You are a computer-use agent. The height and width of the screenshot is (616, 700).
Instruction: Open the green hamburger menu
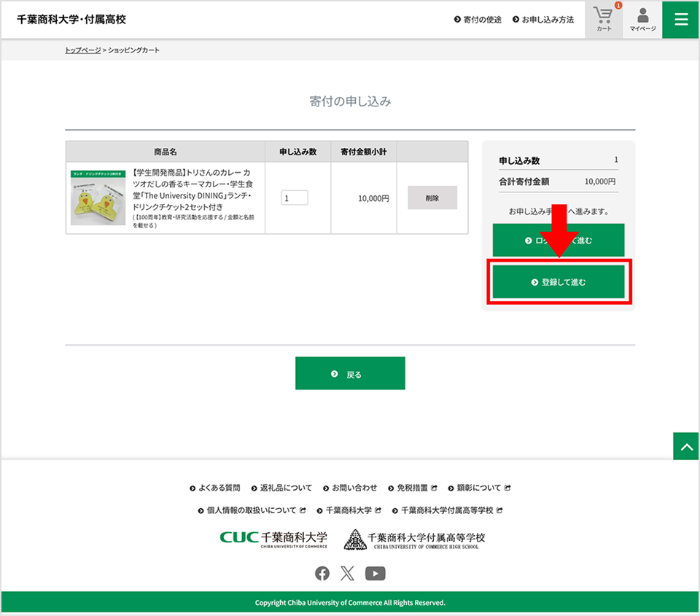tap(681, 20)
